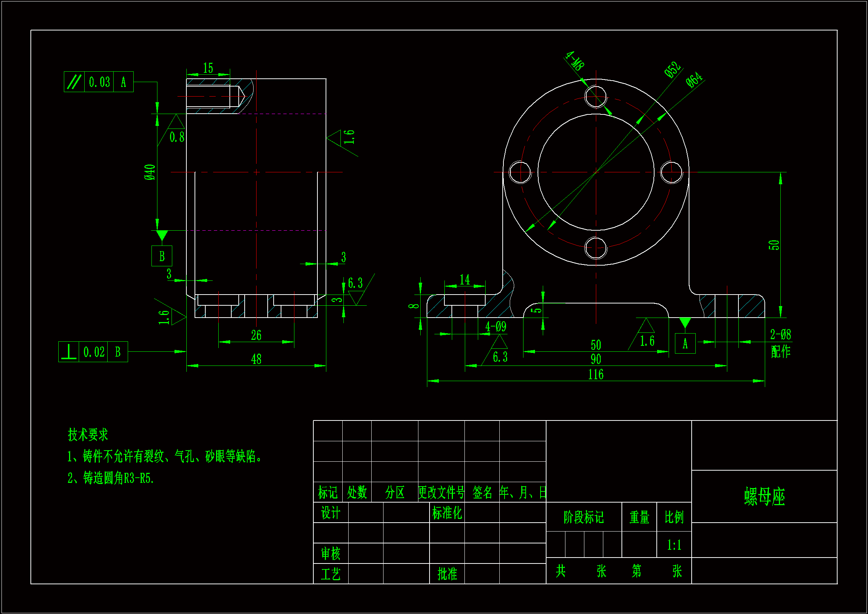
Task: Select the right bolt hole on flange
Action: (671, 172)
